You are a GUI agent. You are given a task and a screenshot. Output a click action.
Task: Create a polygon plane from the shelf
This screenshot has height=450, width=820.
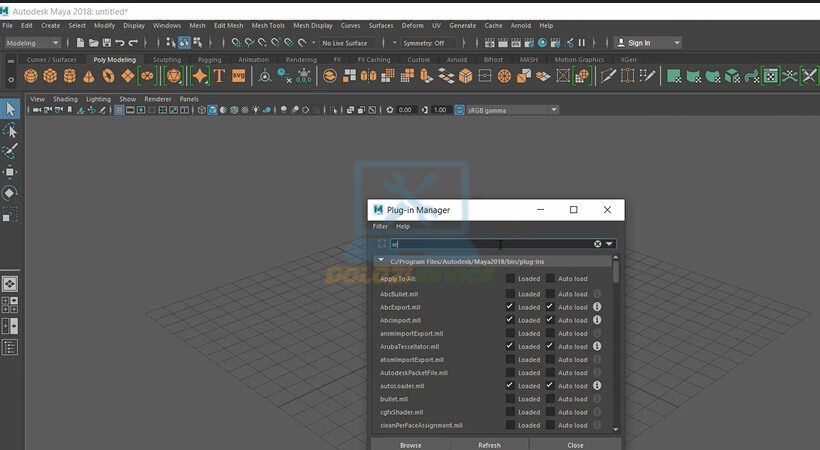click(x=128, y=76)
